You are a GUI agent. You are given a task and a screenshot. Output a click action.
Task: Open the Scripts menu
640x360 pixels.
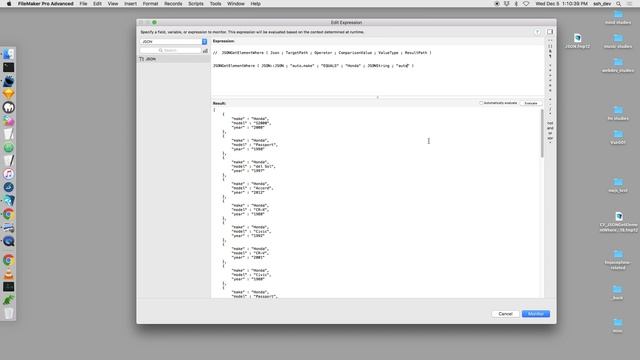coord(196,4)
